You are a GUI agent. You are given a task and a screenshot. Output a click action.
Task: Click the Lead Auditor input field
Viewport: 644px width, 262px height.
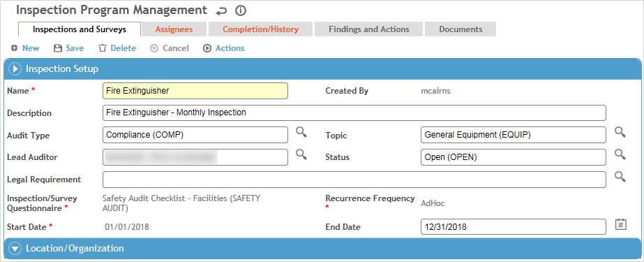click(x=195, y=157)
